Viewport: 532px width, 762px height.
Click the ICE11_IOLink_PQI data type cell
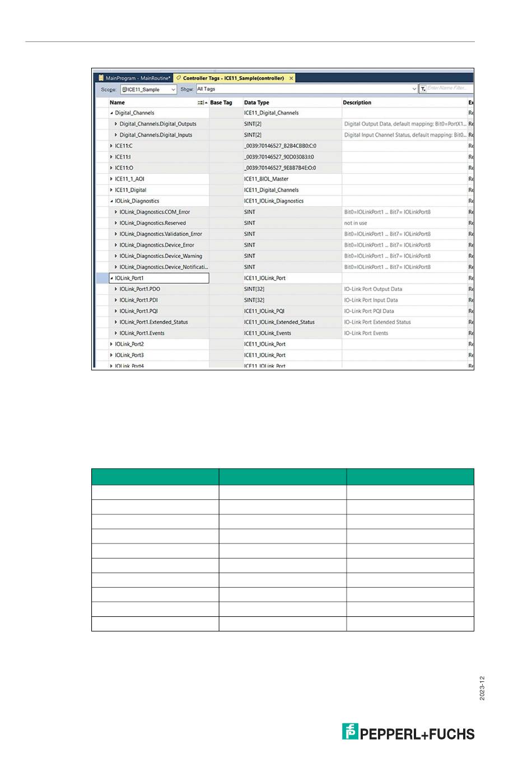[x=292, y=311]
